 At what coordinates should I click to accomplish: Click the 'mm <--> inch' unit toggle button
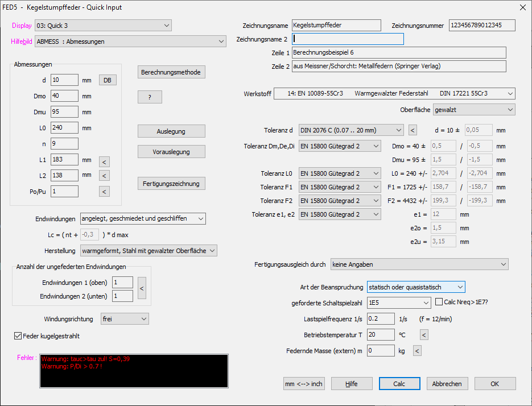point(304,384)
